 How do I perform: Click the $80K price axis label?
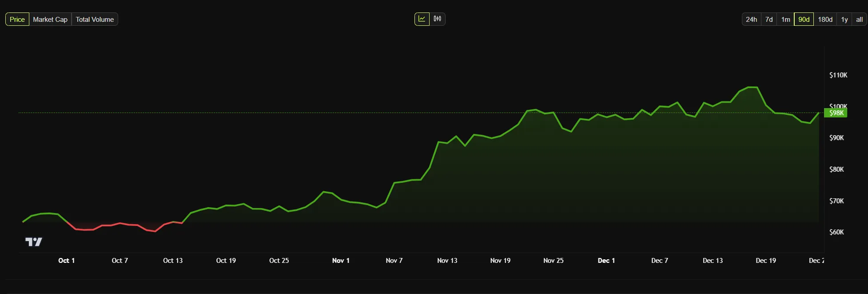coord(836,169)
